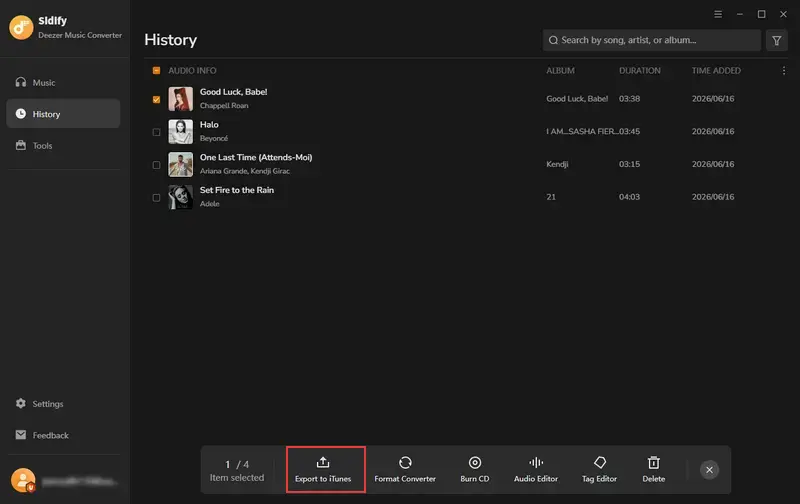Check the One Last Time checkbox
Image resolution: width=800 pixels, height=504 pixels.
(x=156, y=165)
